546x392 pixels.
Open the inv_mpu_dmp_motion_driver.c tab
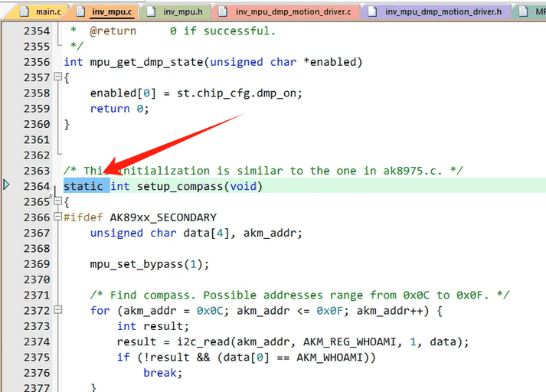285,11
